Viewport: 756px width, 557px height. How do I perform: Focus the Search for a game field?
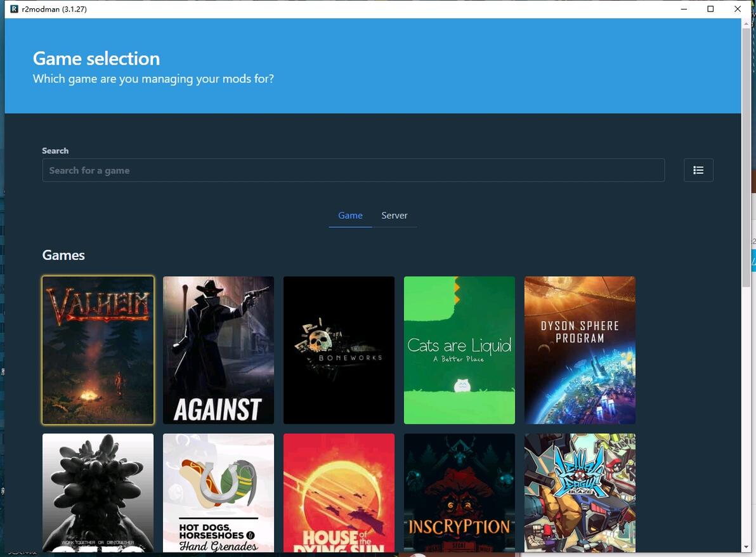(353, 170)
